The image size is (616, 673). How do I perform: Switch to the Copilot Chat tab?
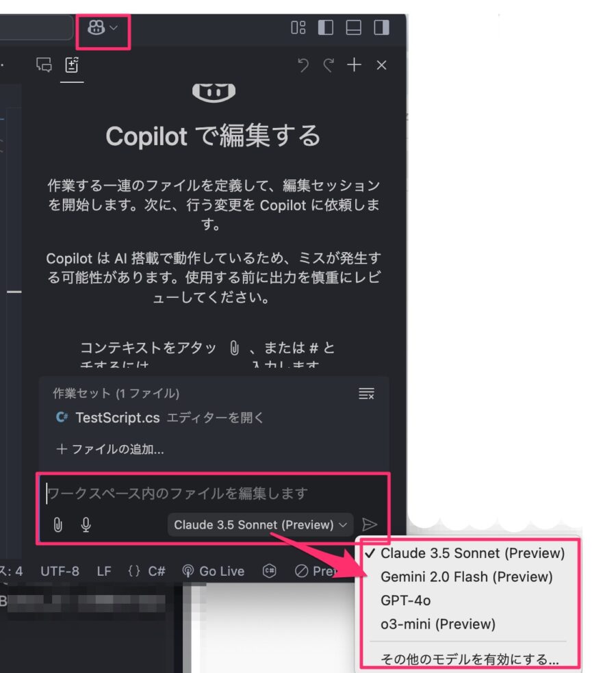(44, 65)
